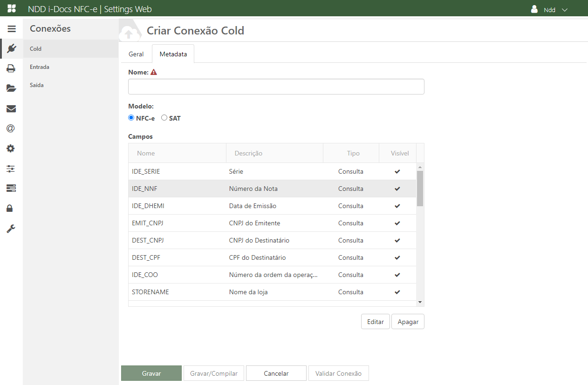Screen dimensions: 588x385
Task: Open the wrench tools icon
Action: (x=11, y=228)
